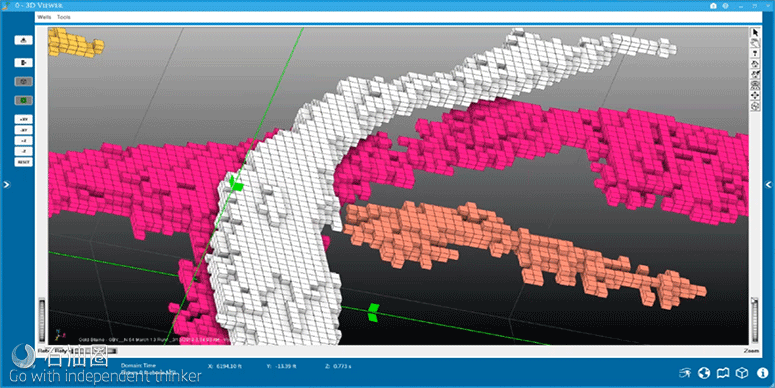The width and height of the screenshot is (775, 388).
Task: Adjust the Zoom slider on right edge
Action: (x=754, y=321)
